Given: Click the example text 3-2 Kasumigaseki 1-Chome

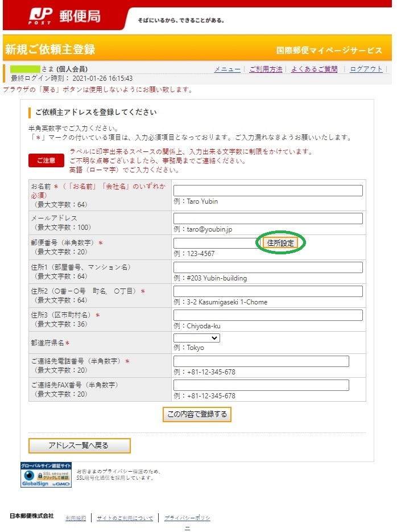Looking at the screenshot, I should [x=227, y=302].
